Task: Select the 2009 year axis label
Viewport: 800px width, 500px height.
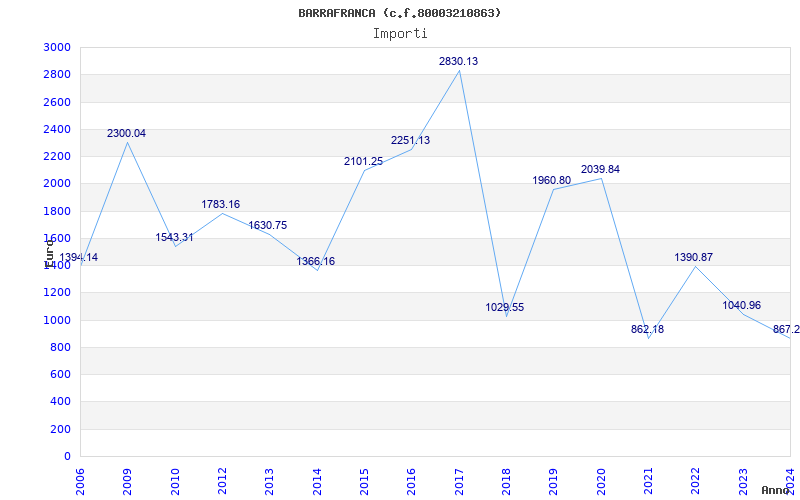Action: pyautogui.click(x=127, y=482)
